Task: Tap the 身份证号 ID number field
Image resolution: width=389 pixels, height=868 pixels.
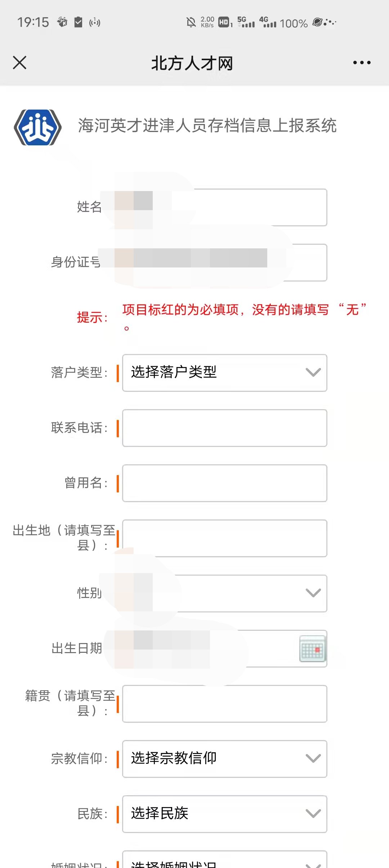Action: coord(306,262)
